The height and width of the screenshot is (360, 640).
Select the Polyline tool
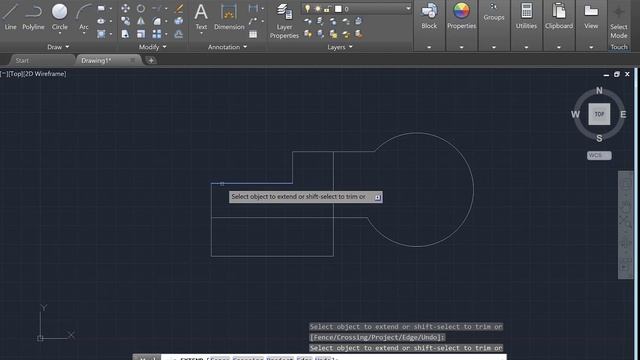33,17
